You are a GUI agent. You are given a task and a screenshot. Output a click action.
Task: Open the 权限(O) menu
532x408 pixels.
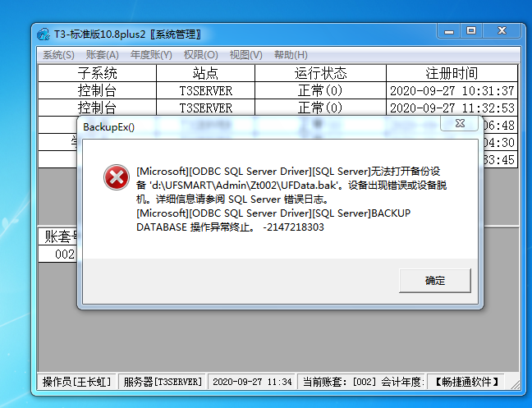[x=200, y=55]
